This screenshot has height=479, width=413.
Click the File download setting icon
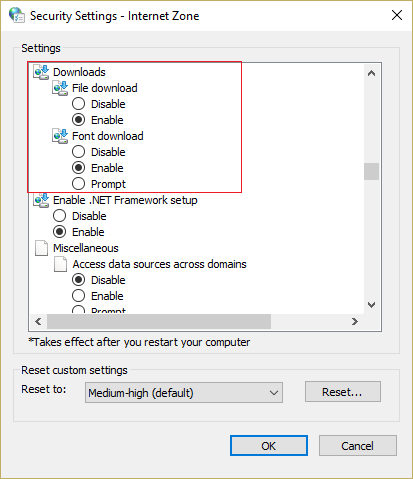pos(60,88)
